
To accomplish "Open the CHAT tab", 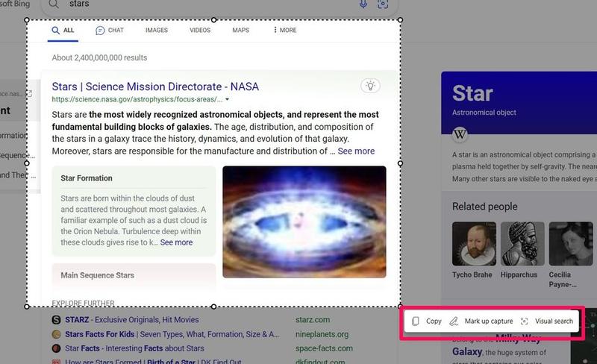I will [110, 31].
